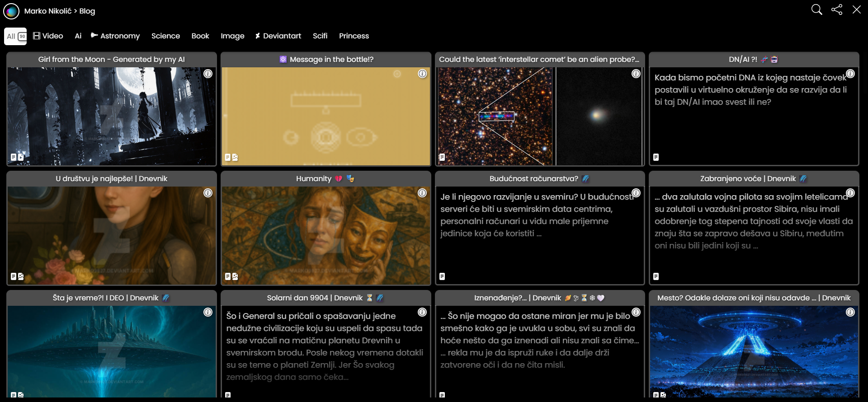Show info for interstellar comet card

coord(636,74)
